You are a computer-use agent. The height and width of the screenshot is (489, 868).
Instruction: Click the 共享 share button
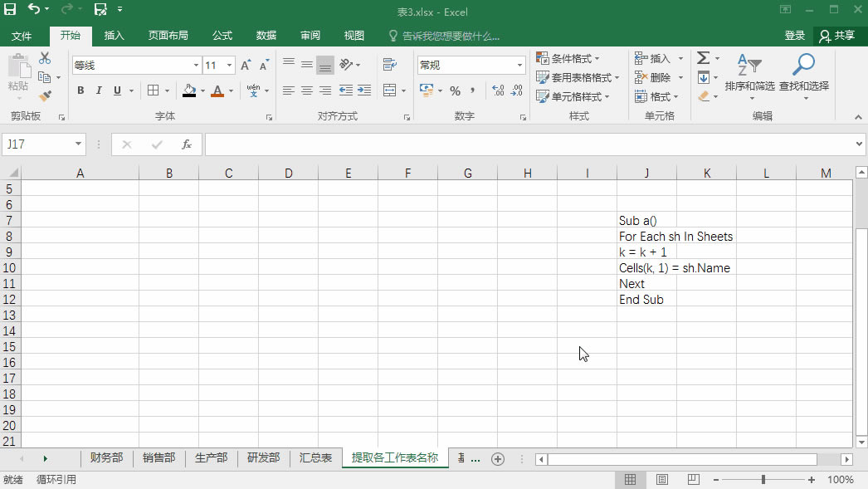click(837, 36)
